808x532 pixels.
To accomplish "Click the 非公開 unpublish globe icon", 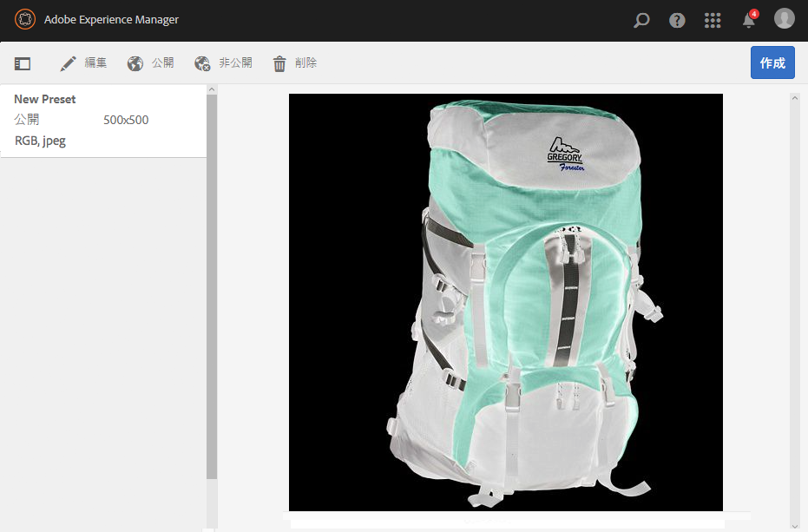I will tap(202, 63).
